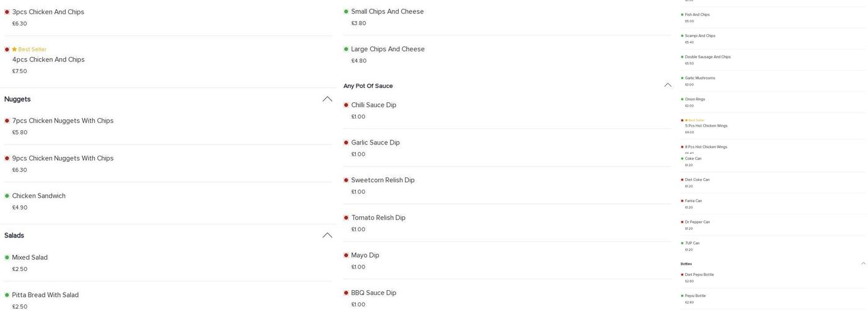This screenshot has width=868, height=310.
Task: Click red dot beside Chilli Sauce Dip
Action: [346, 105]
